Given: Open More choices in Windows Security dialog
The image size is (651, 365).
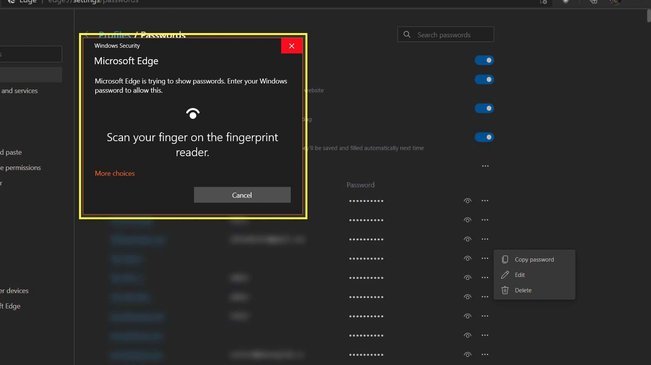Looking at the screenshot, I should coord(115,174).
